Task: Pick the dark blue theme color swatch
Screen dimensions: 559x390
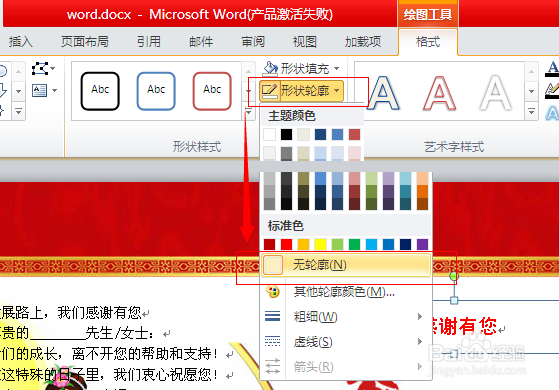Action: tap(320, 134)
